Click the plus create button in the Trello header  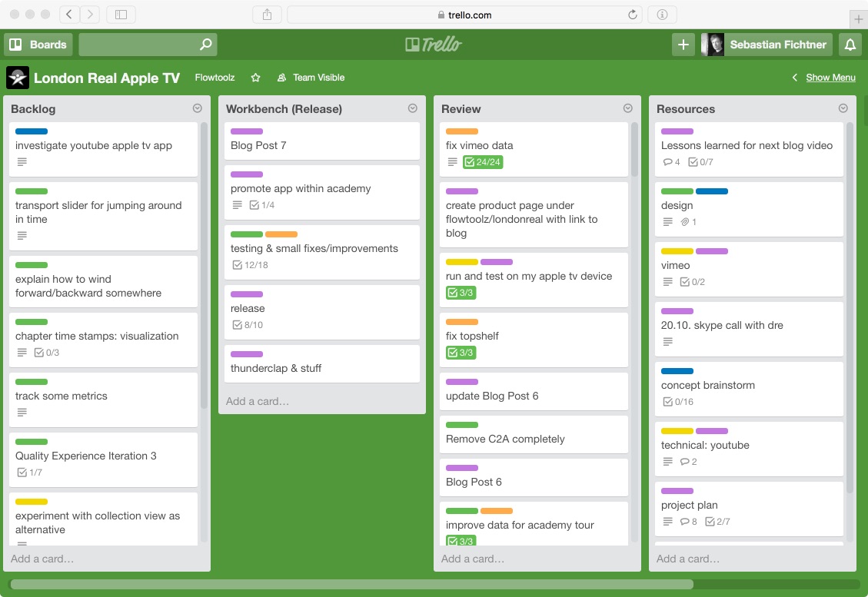point(683,45)
